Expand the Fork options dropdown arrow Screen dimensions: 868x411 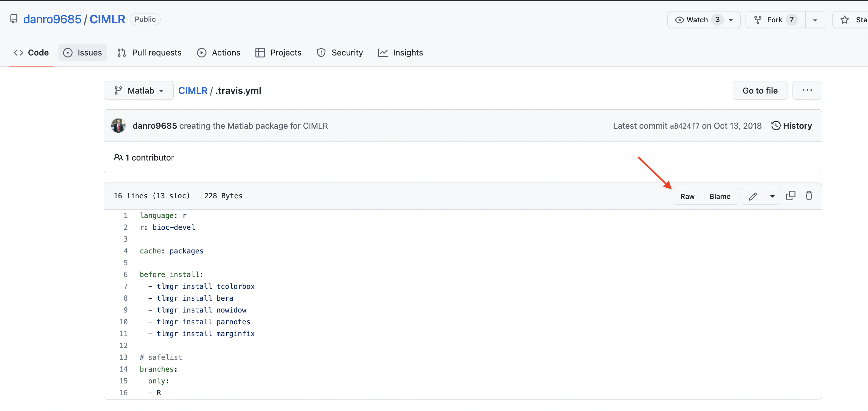point(815,20)
